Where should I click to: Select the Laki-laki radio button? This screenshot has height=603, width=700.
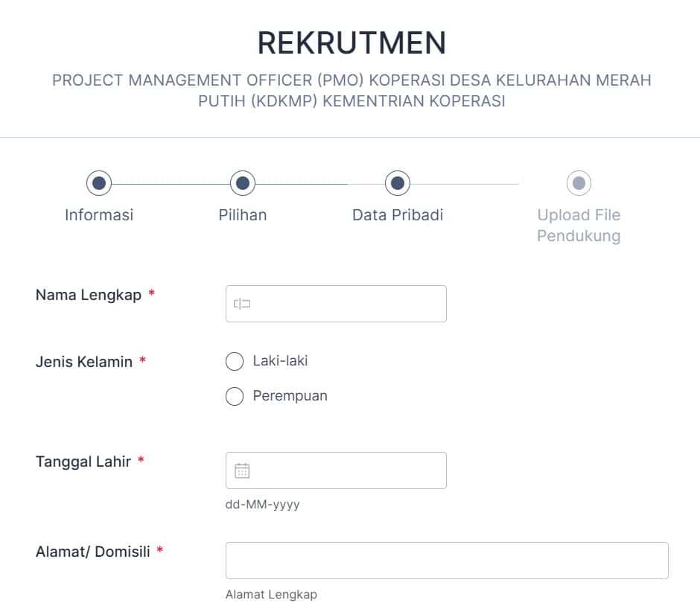pos(235,361)
